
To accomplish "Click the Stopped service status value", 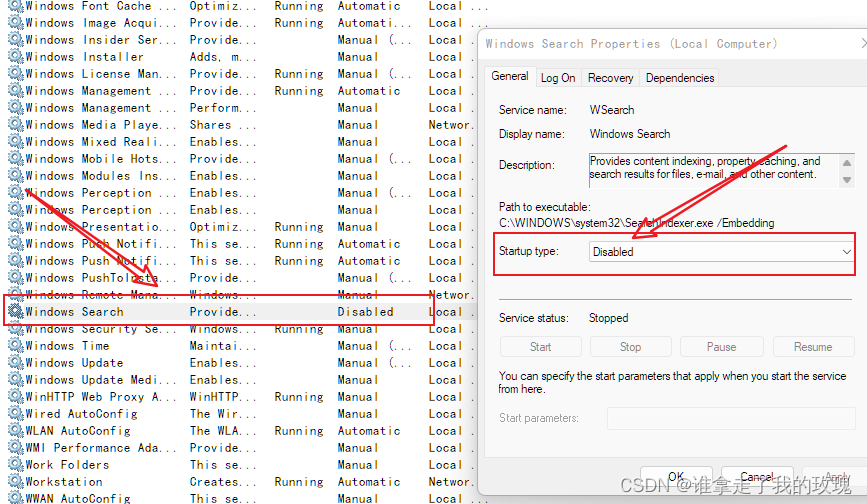I will click(609, 318).
